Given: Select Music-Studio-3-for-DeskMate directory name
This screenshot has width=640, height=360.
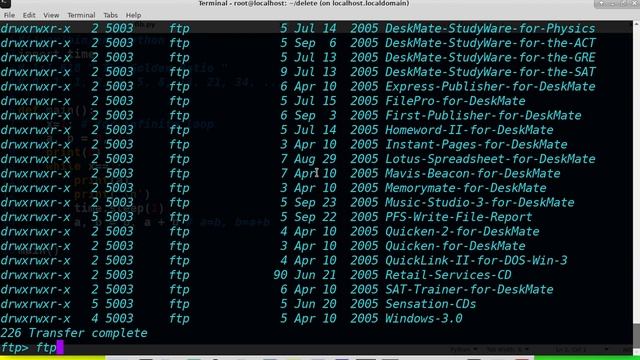Looking at the screenshot, I should [x=480, y=202].
